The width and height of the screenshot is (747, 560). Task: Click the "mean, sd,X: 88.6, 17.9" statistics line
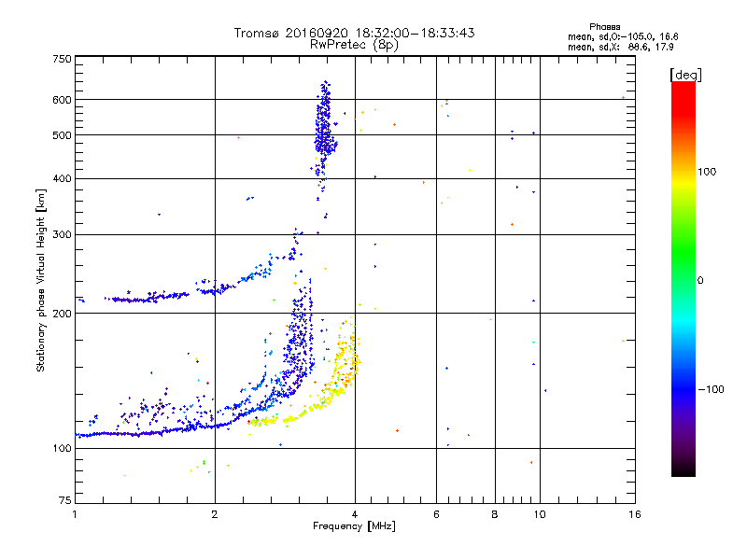[x=620, y=48]
